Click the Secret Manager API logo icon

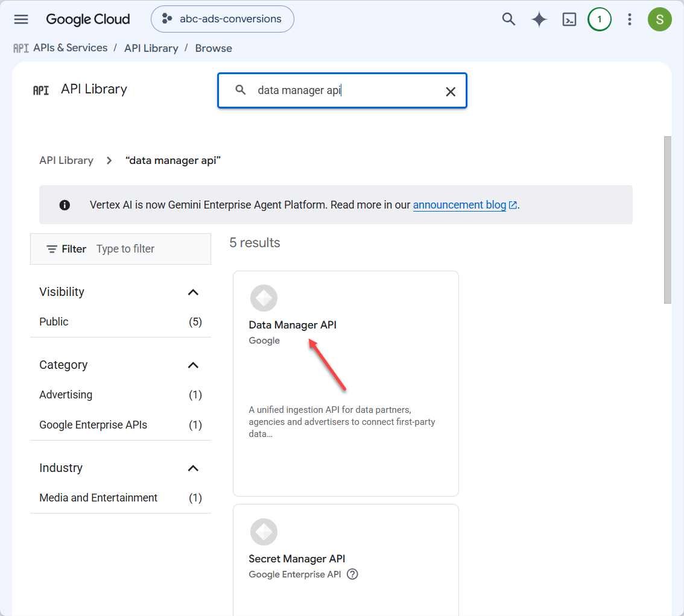(x=264, y=532)
